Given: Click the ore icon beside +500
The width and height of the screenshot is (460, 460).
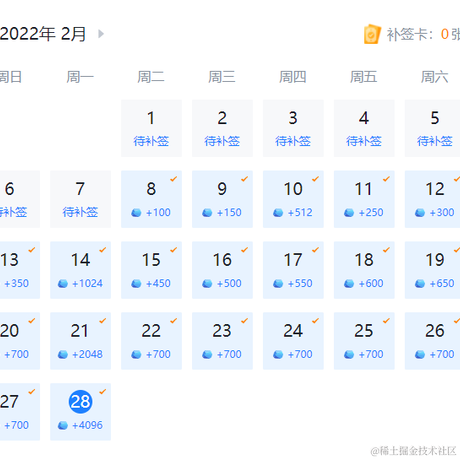Looking at the screenshot, I should (207, 284).
